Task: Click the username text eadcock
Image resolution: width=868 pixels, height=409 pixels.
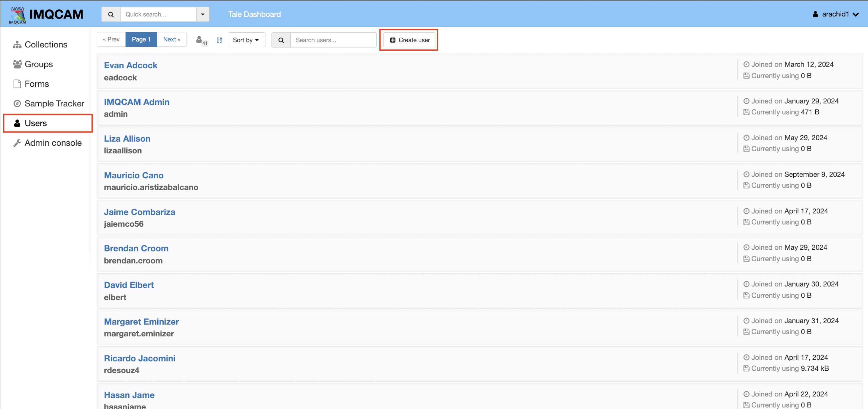Action: [x=120, y=77]
